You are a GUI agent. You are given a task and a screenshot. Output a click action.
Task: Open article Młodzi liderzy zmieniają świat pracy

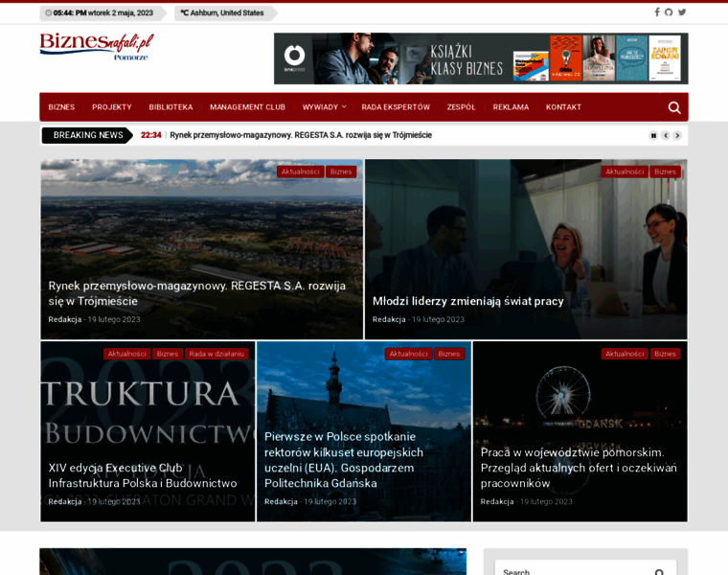tap(468, 302)
